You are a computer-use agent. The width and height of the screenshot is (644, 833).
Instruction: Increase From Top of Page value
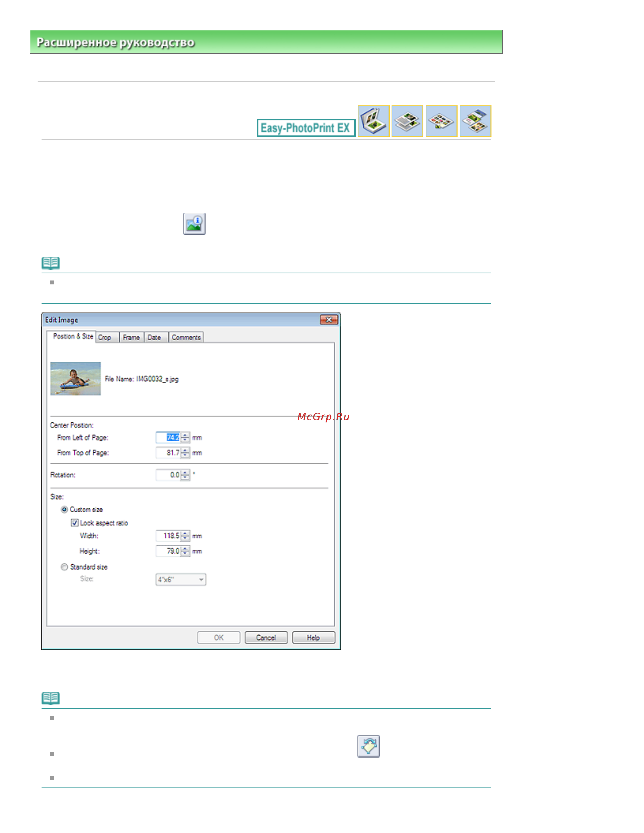(x=185, y=451)
